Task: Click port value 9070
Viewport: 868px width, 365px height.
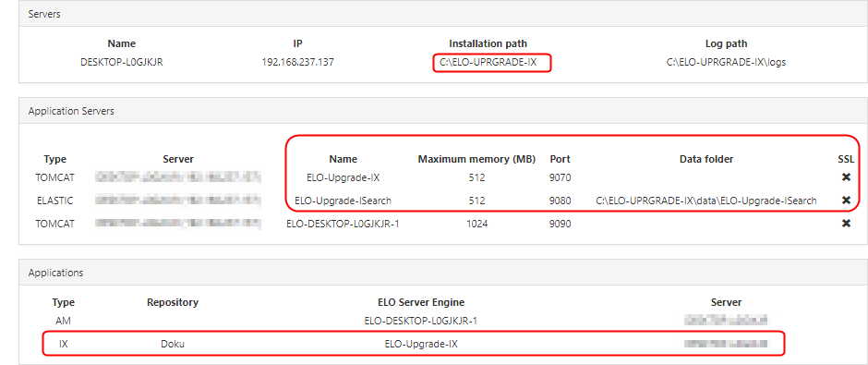Action: coord(561,177)
